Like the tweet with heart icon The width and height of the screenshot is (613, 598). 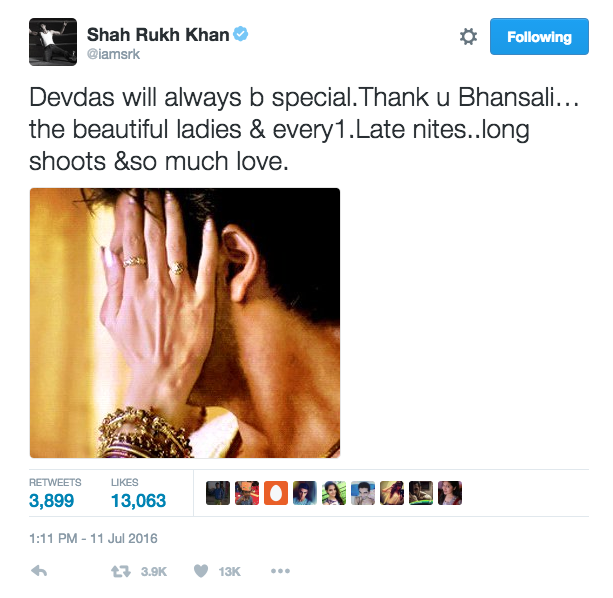pos(201,571)
